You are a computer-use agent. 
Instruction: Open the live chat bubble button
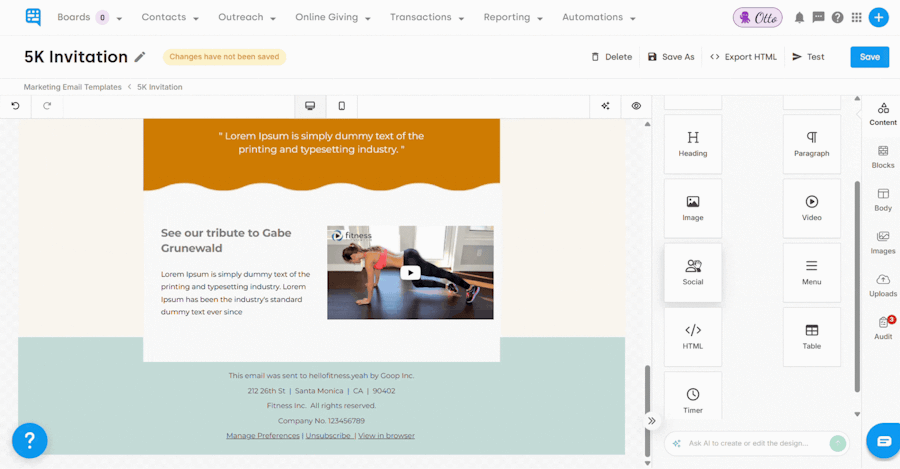point(884,441)
